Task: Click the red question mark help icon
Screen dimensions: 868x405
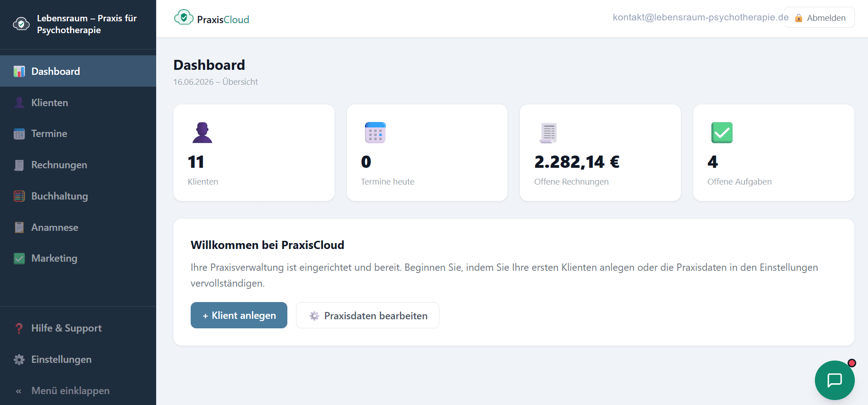Action: (19, 328)
